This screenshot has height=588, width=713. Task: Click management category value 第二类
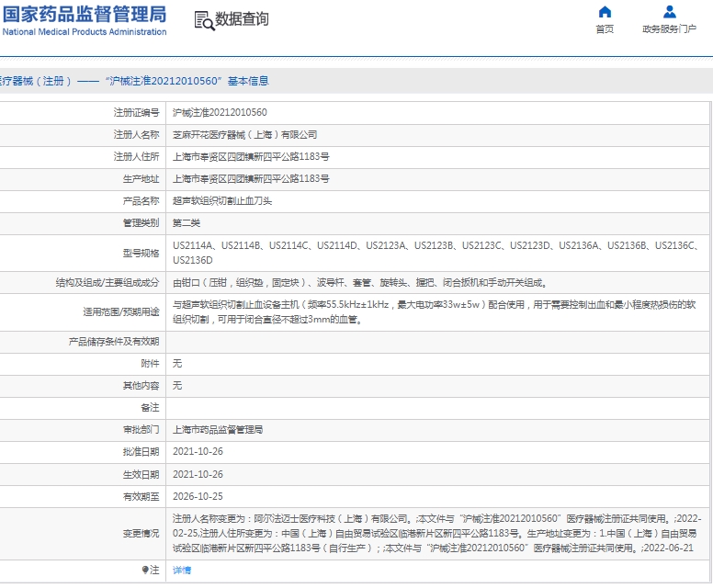187,223
